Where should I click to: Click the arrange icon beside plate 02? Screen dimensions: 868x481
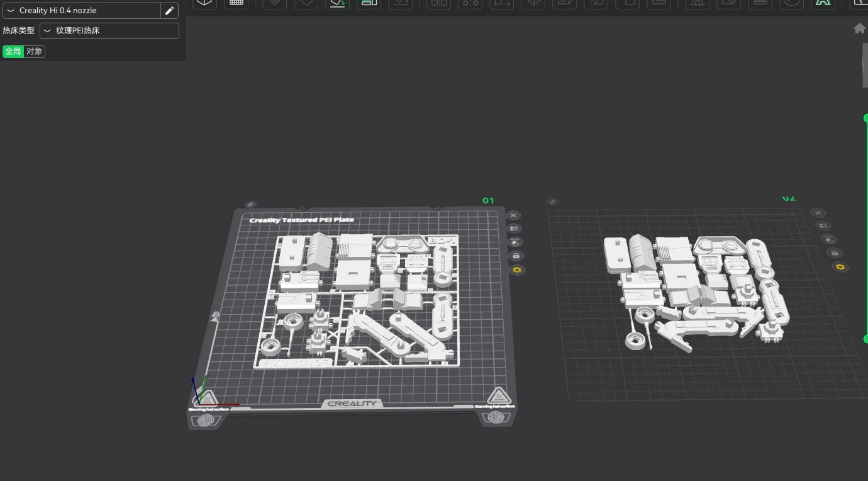point(828,239)
